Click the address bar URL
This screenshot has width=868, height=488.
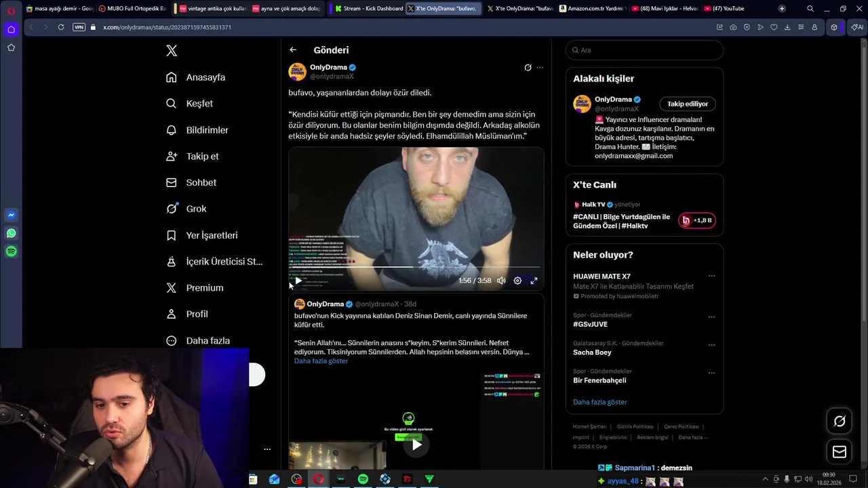tap(167, 27)
